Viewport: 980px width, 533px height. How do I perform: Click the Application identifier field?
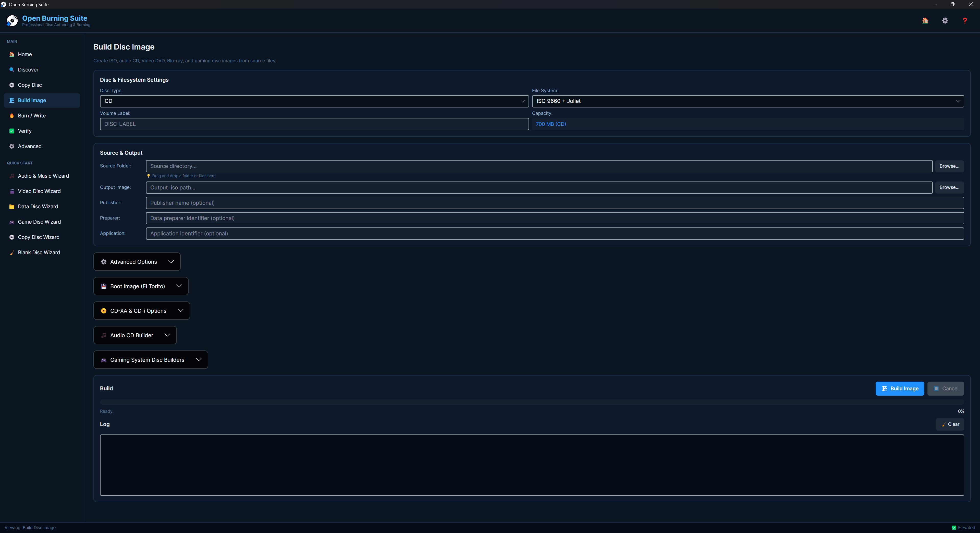(x=555, y=234)
